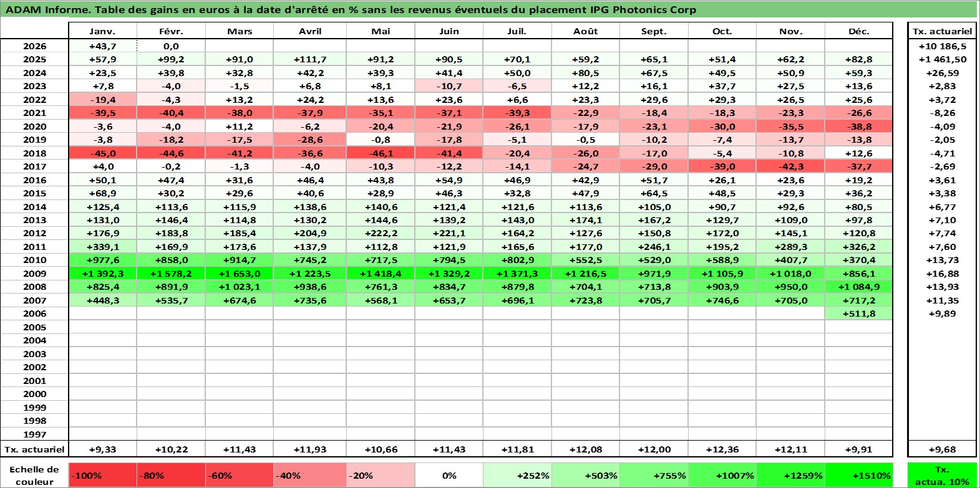This screenshot has height=488, width=980.
Task: Click the 2025 actuarial rate +1 461,50
Action: point(942,59)
